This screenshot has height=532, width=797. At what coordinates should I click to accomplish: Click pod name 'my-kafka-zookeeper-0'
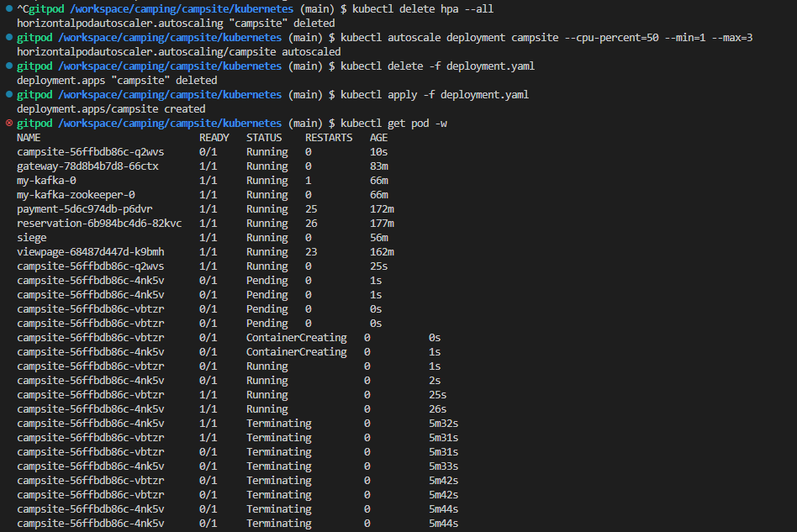pos(77,195)
